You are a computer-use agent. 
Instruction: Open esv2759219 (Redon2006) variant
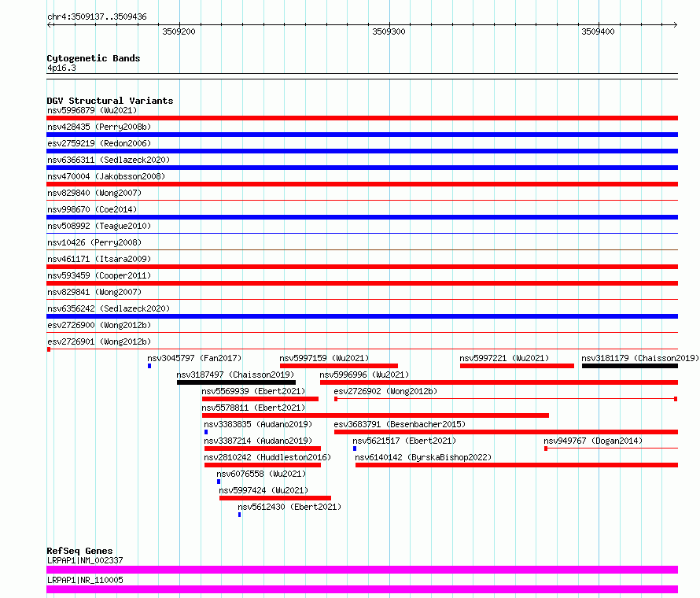99,143
